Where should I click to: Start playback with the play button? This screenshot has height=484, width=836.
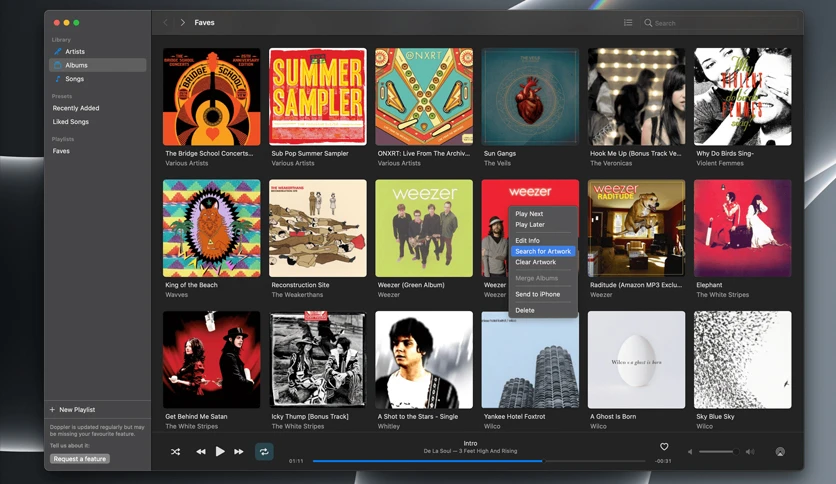coord(220,451)
